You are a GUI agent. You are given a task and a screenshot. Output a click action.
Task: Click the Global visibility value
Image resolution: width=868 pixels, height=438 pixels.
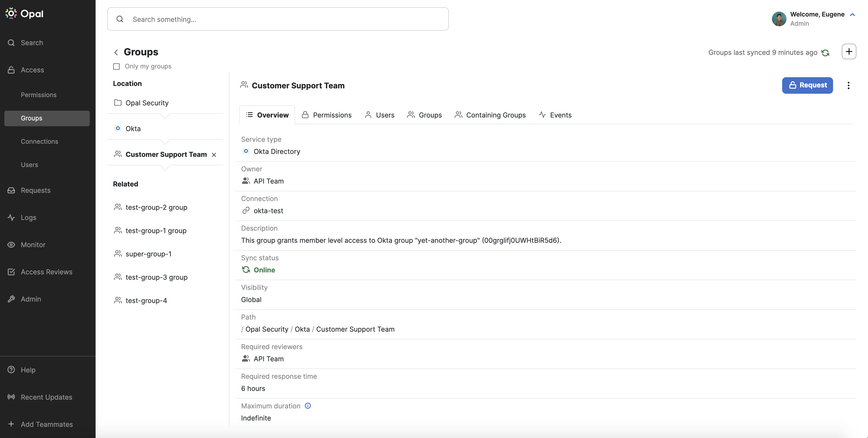coord(251,299)
